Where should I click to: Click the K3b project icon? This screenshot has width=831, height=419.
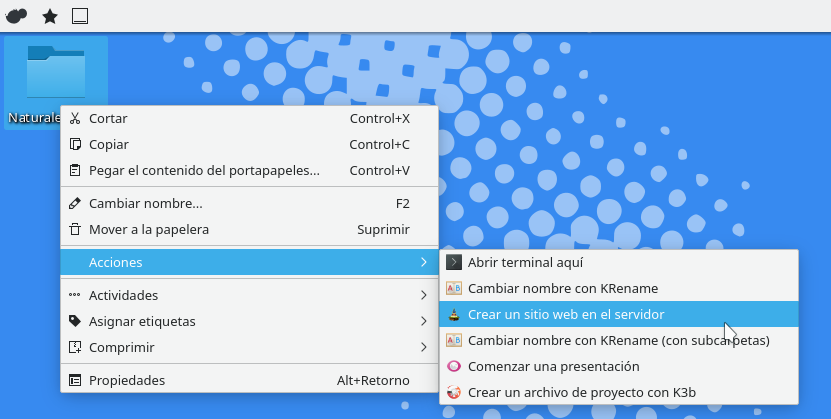click(x=454, y=392)
